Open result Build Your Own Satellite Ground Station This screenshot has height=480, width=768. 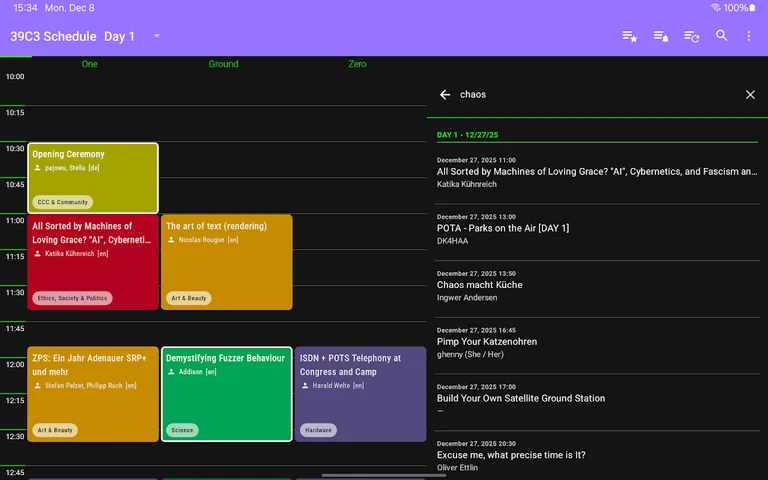coord(597,399)
